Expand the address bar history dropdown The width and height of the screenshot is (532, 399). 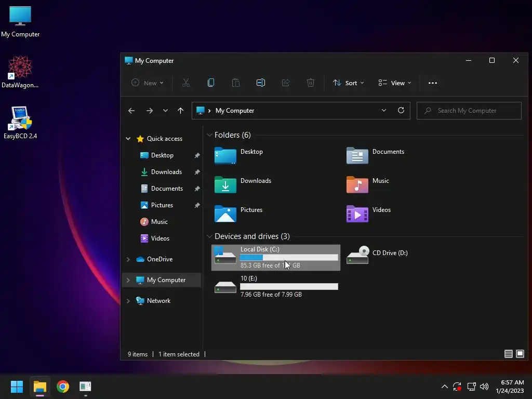tap(384, 110)
